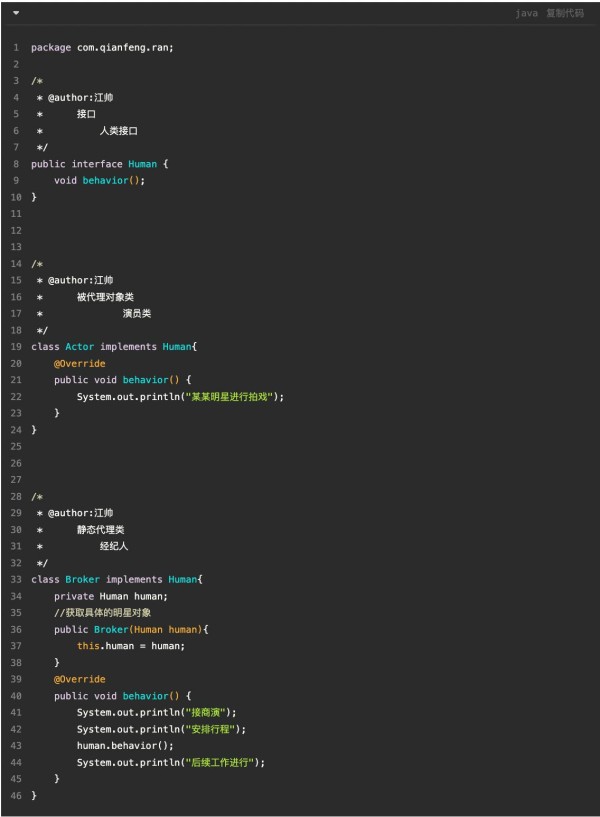Click the comment '//获取具体的明星对象'
The width and height of the screenshot is (600, 817).
[x=103, y=612]
